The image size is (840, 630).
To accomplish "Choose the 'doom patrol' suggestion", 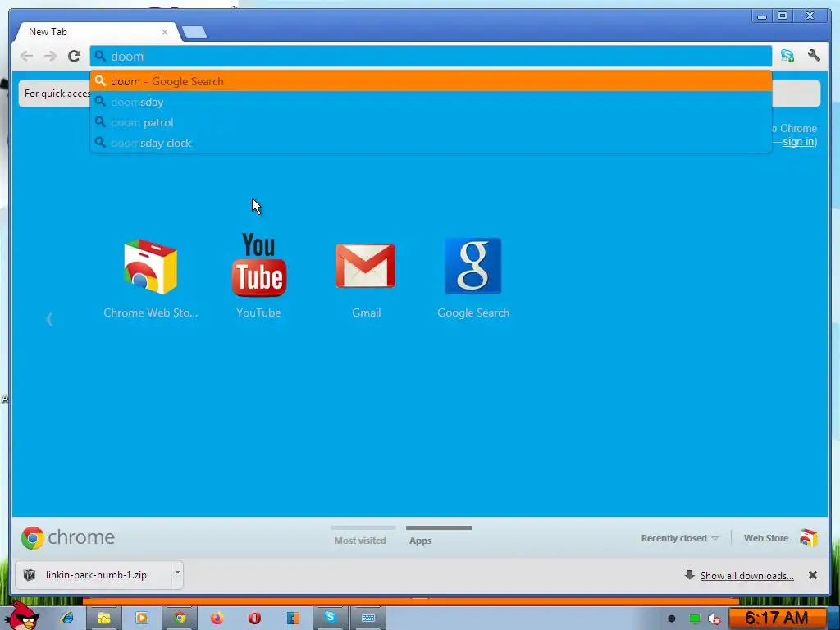I will [x=431, y=122].
